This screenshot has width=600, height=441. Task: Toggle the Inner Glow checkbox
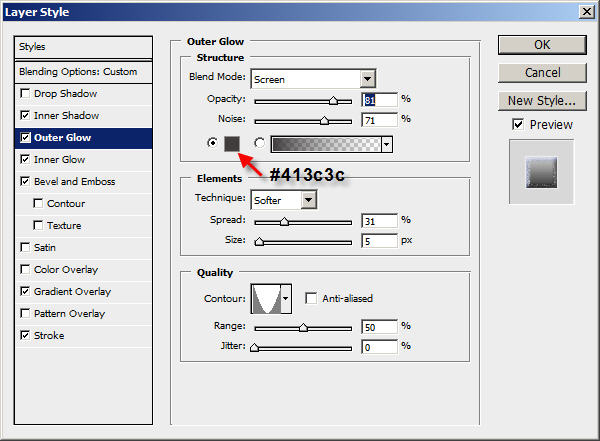point(25,159)
